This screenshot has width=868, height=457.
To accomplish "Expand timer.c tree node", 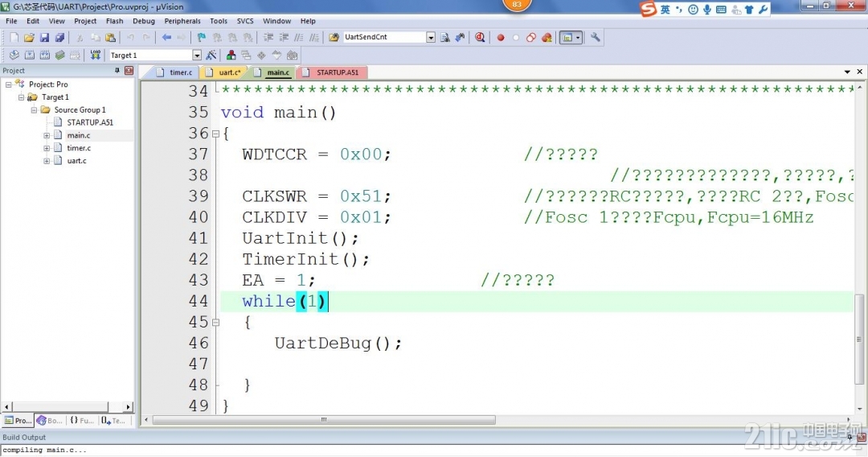I will 47,148.
